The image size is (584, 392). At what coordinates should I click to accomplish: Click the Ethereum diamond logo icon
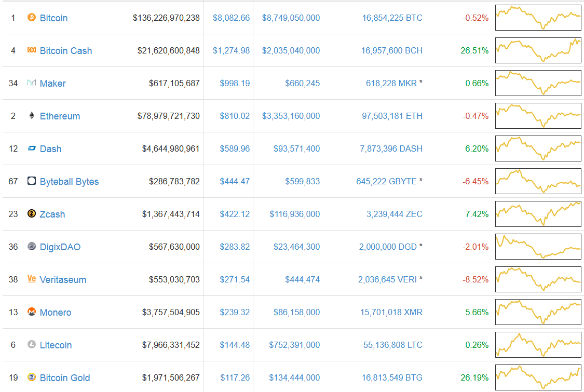pyautogui.click(x=32, y=115)
